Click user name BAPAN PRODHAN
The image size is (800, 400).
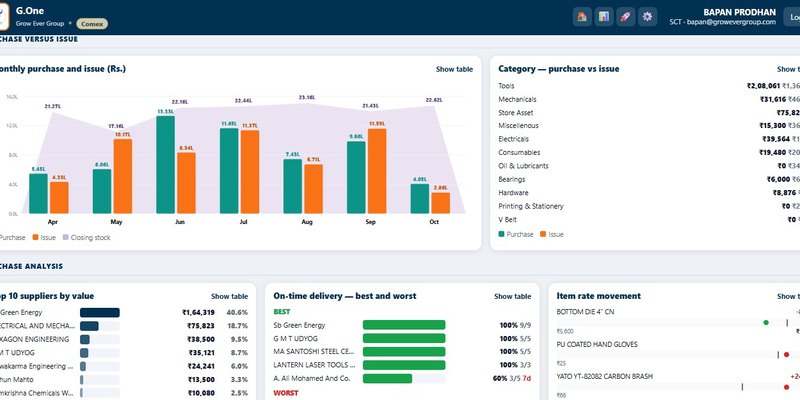tap(739, 12)
